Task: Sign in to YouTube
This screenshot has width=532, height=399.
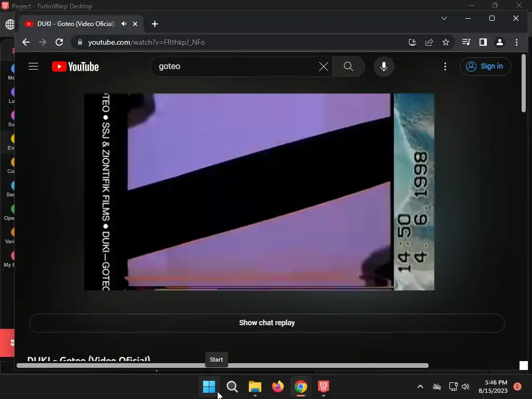Action: pos(485,66)
